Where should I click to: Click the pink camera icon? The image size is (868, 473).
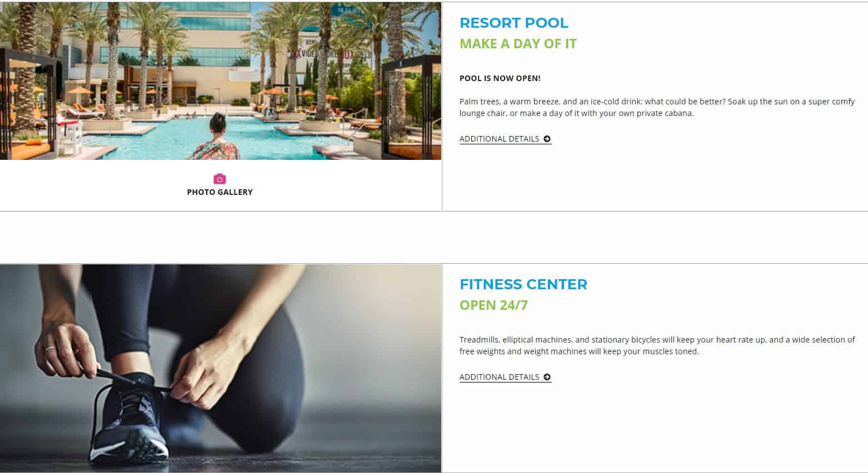[220, 179]
